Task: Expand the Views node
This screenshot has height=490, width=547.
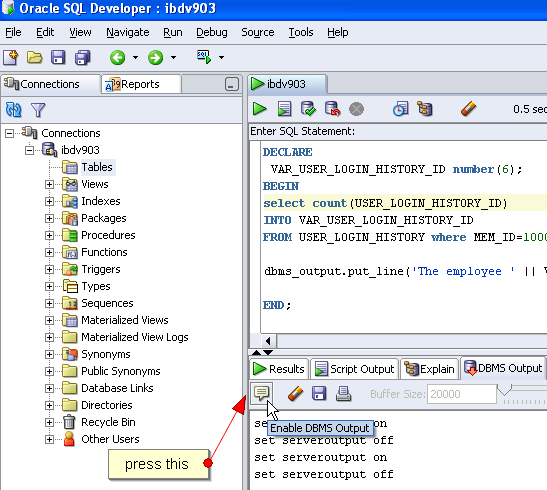Action: tap(49, 184)
